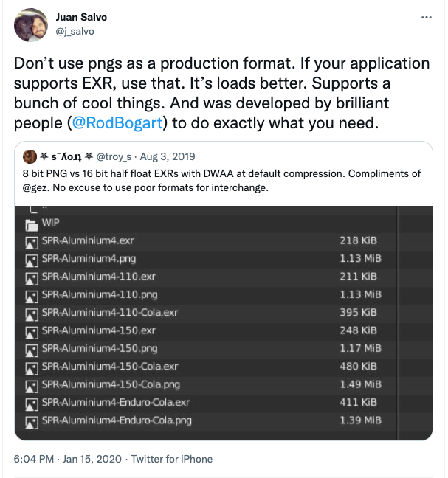Click the image icon beside SPR-Aluminium4.exr
The height and width of the screenshot is (478, 448).
point(31,242)
